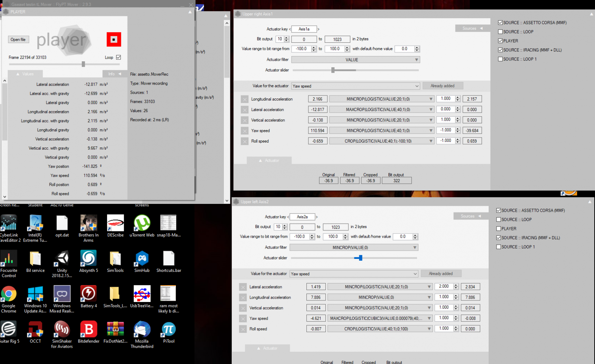This screenshot has width=595, height=364.
Task: Select the Info tab in player
Action: point(115,74)
